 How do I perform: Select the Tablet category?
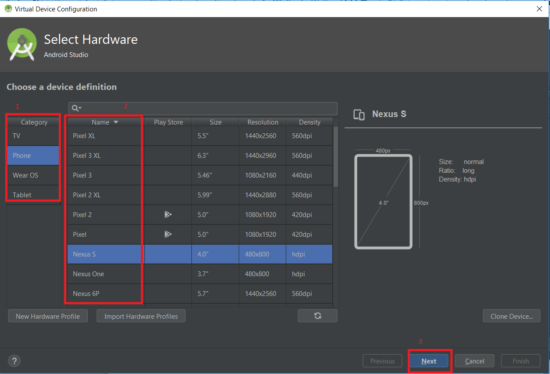[x=33, y=195]
